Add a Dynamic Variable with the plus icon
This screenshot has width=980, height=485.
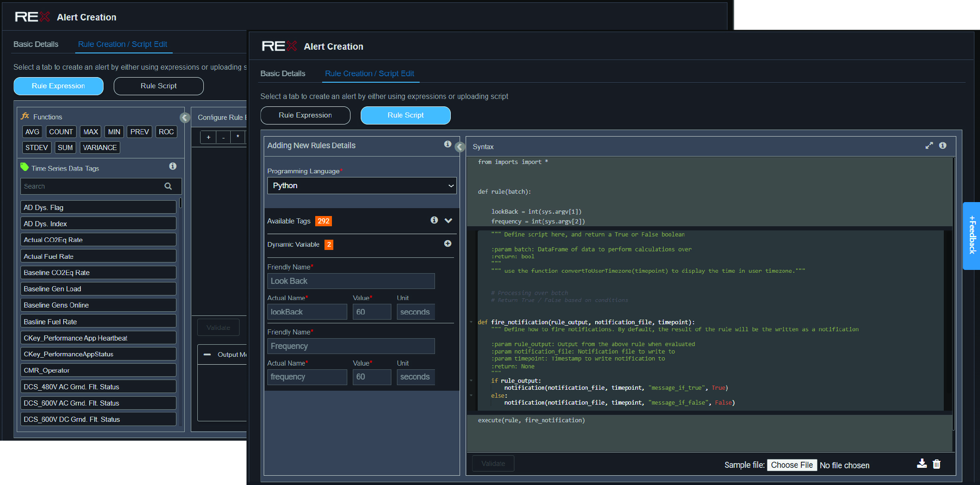tap(448, 243)
